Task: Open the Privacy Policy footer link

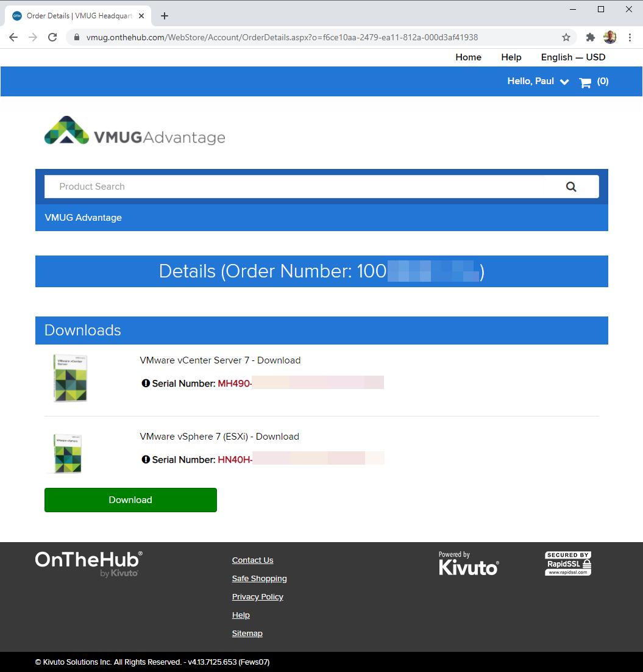Action: pyautogui.click(x=257, y=596)
